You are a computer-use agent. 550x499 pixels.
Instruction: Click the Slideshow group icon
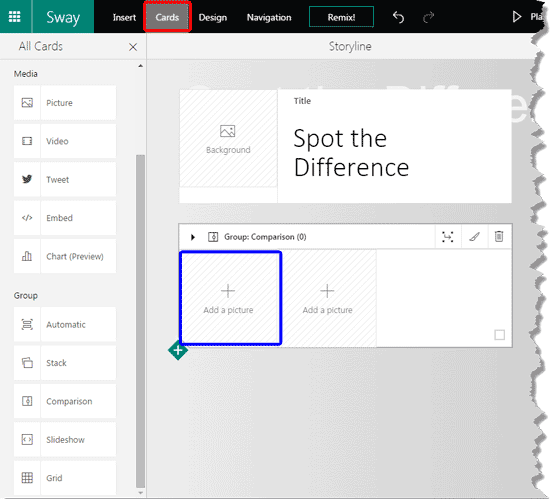[27, 439]
